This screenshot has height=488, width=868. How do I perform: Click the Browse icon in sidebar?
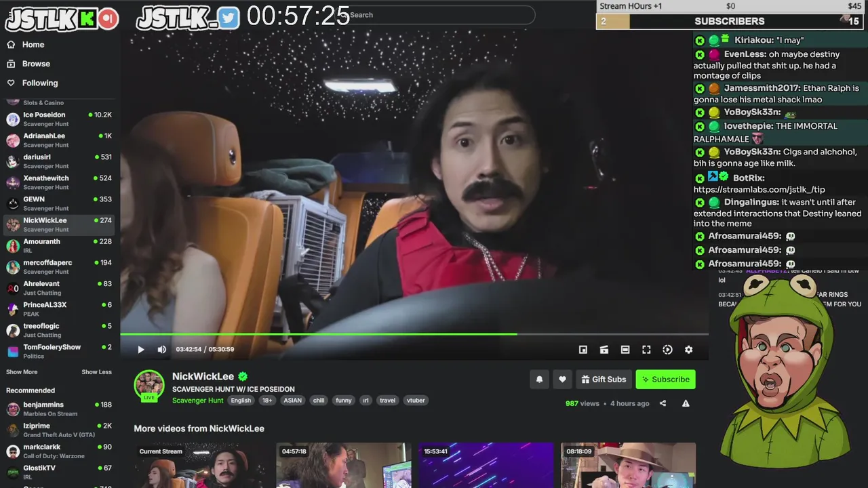11,64
